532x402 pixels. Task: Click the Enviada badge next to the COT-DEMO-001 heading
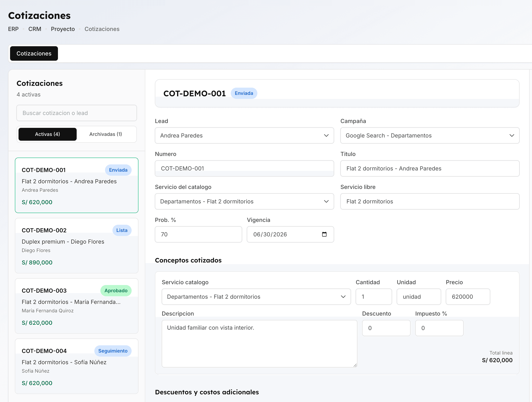(x=244, y=93)
